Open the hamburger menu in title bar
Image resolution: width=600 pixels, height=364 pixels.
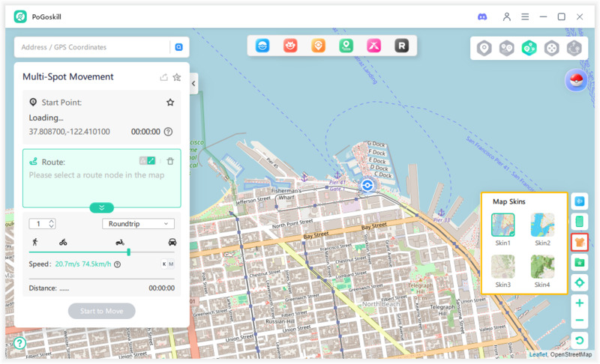(x=525, y=16)
